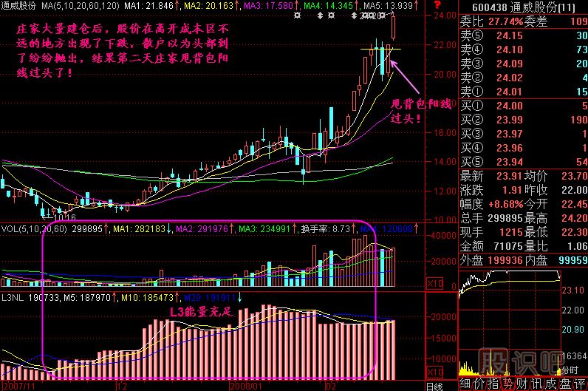Open the 评 (comments) tab at bottom right

click(x=581, y=384)
